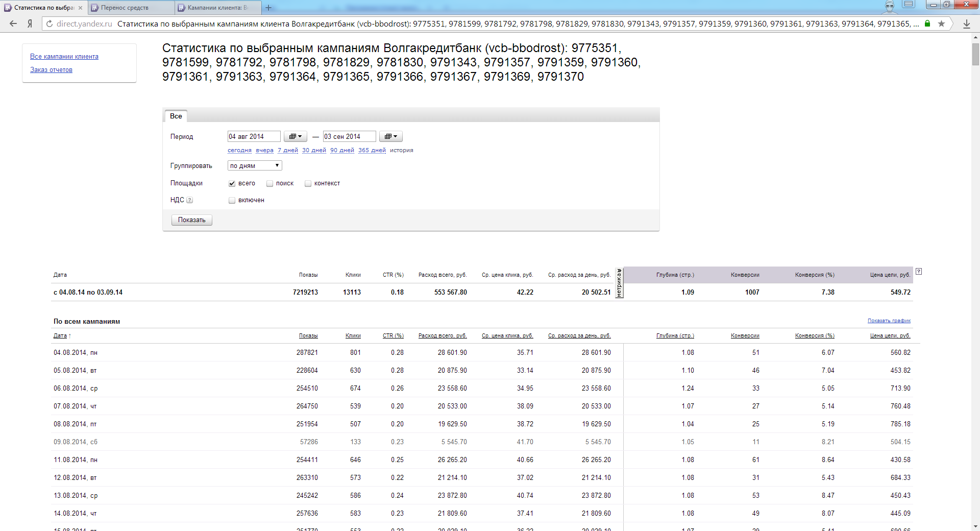980x531 pixels.
Task: Set period to '7 дней'
Action: click(288, 150)
